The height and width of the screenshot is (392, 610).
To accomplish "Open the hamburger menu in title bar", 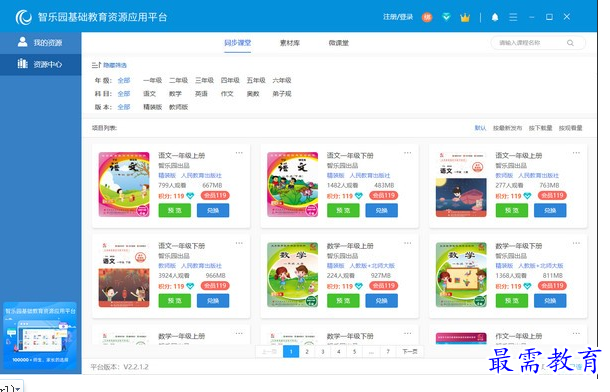I will pos(513,17).
